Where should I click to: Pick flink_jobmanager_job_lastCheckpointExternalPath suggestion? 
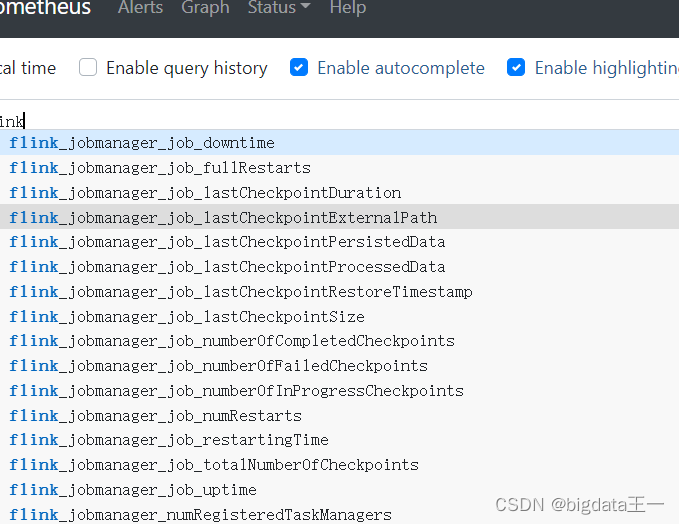(x=340, y=217)
